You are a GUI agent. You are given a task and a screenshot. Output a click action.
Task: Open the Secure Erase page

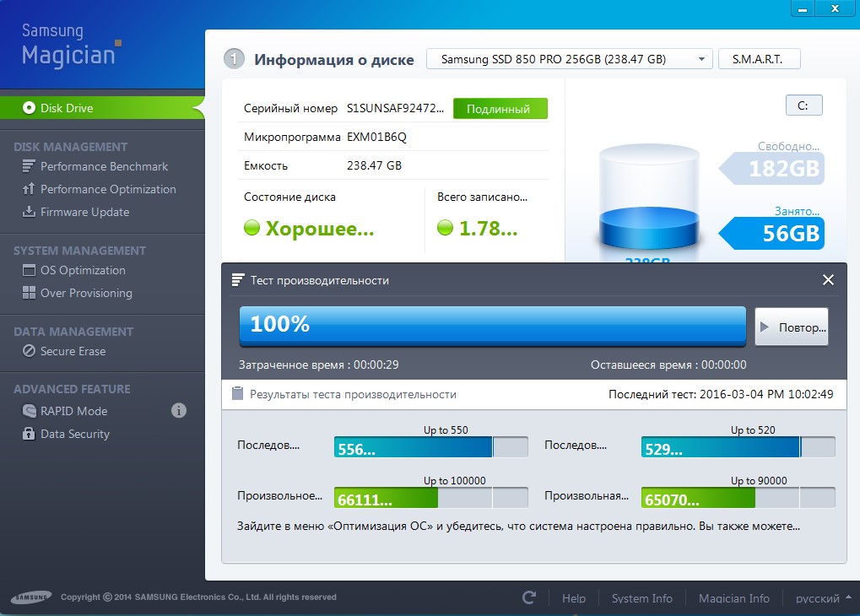click(73, 351)
